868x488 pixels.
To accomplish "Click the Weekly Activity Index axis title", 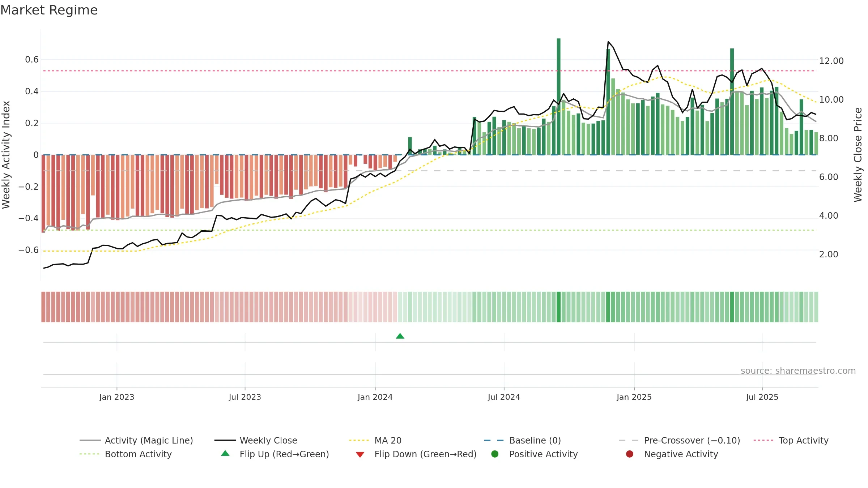I will [6, 155].
